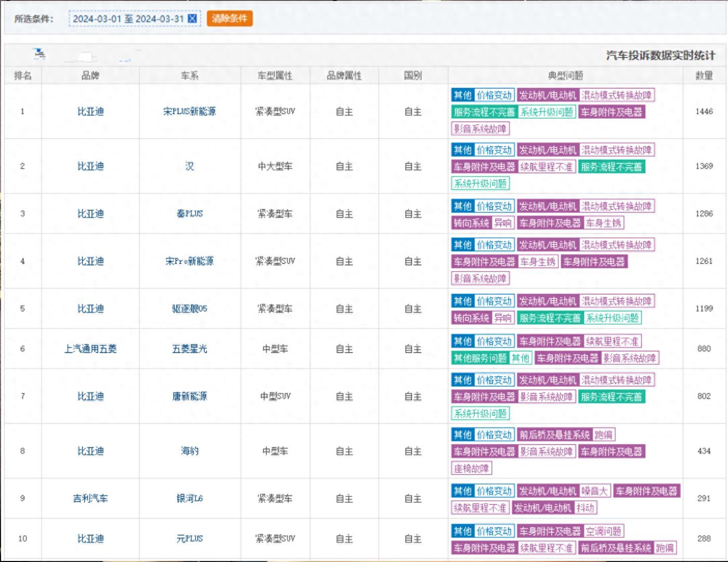This screenshot has height=562, width=728.
Task: Open the 银河L6 series link
Action: (x=189, y=499)
